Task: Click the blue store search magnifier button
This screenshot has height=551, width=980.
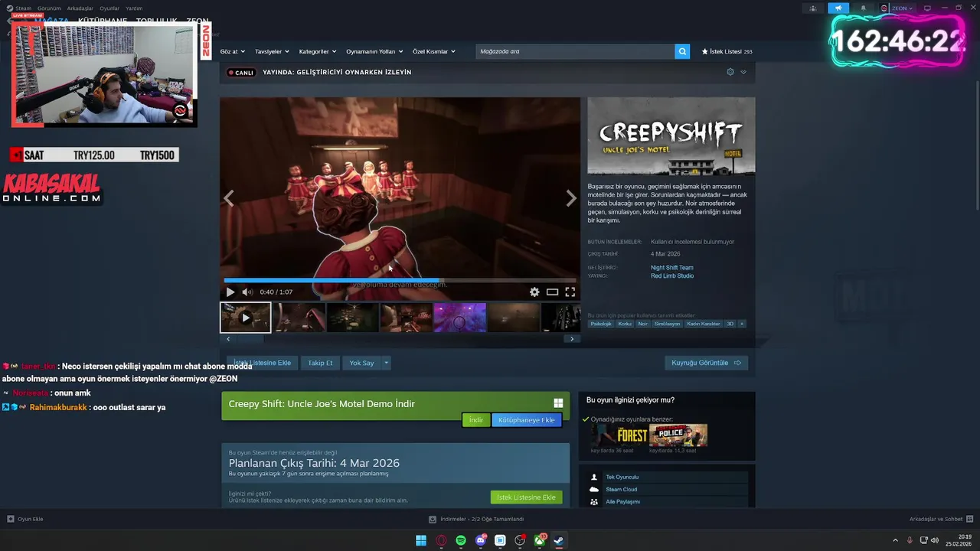Action: pyautogui.click(x=682, y=51)
